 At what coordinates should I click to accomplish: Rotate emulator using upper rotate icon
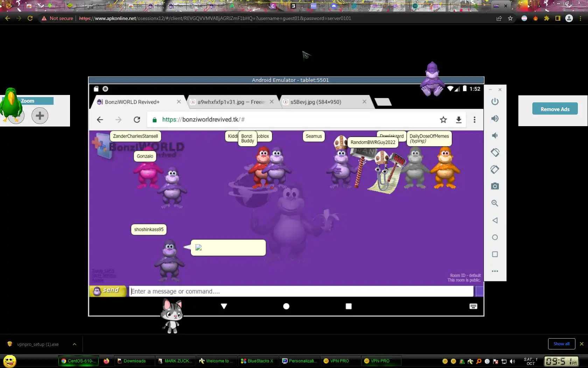click(x=495, y=152)
